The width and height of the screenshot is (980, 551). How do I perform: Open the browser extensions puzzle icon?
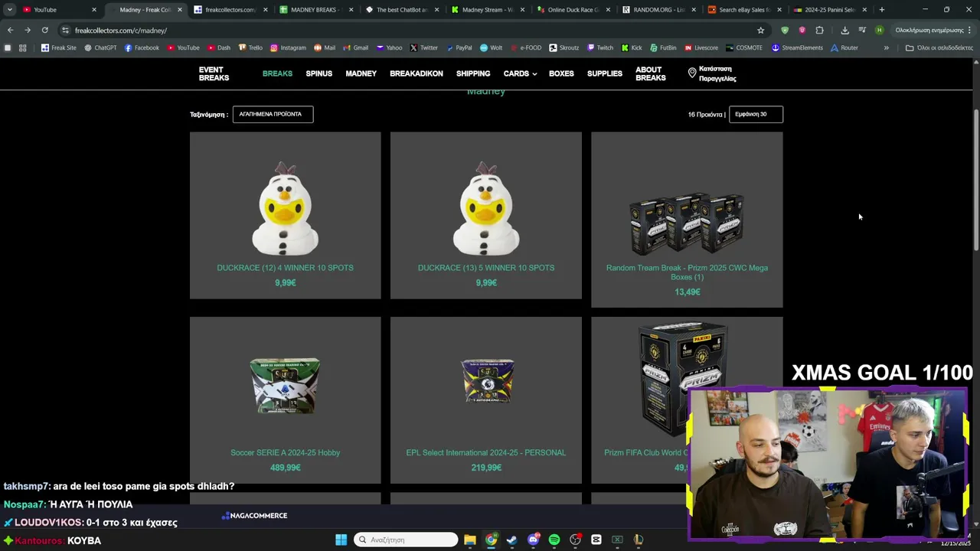pos(819,30)
